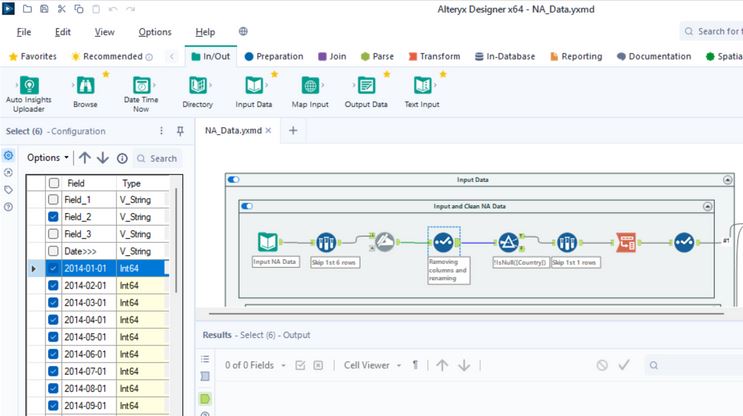This screenshot has width=743, height=416.
Task: Open Configuration gear sidebar icon
Action: [x=9, y=155]
